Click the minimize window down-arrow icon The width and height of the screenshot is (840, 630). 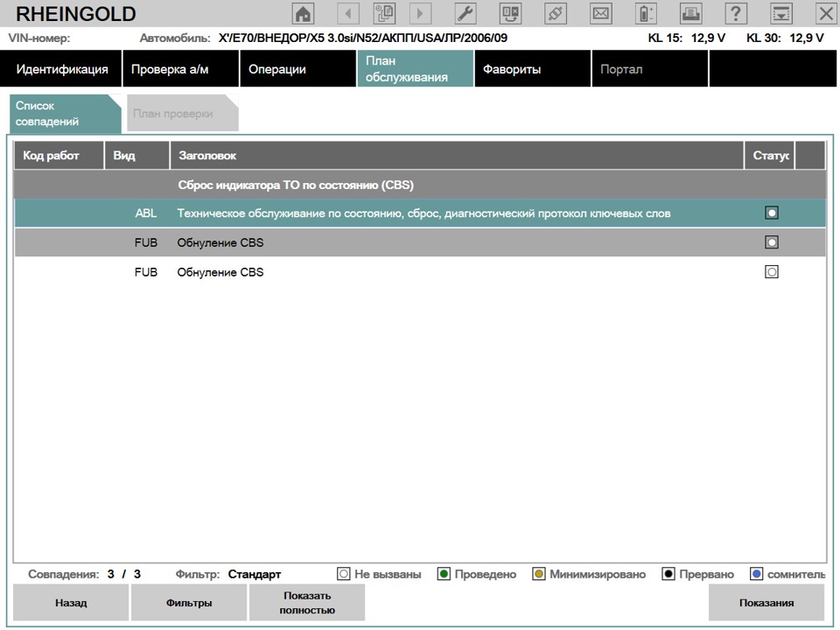click(781, 13)
